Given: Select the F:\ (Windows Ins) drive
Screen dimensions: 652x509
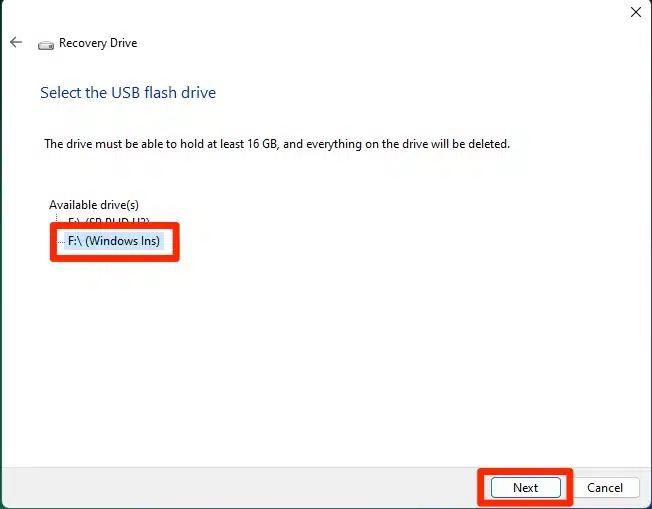Looking at the screenshot, I should click(x=114, y=241).
